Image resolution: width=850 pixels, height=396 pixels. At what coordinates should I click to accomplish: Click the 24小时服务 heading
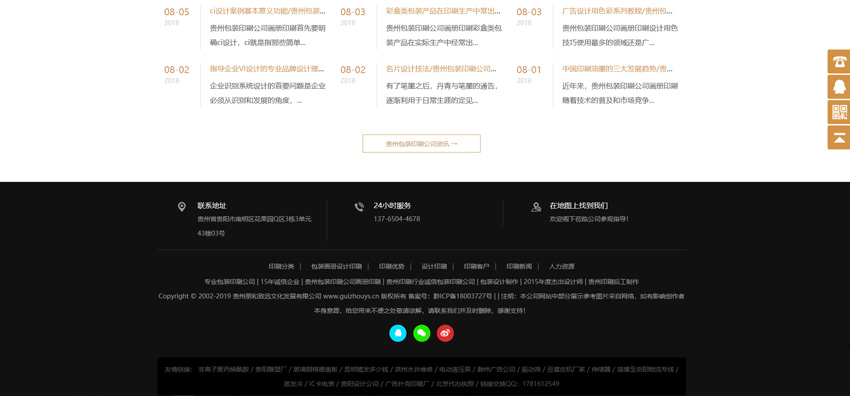tap(392, 206)
